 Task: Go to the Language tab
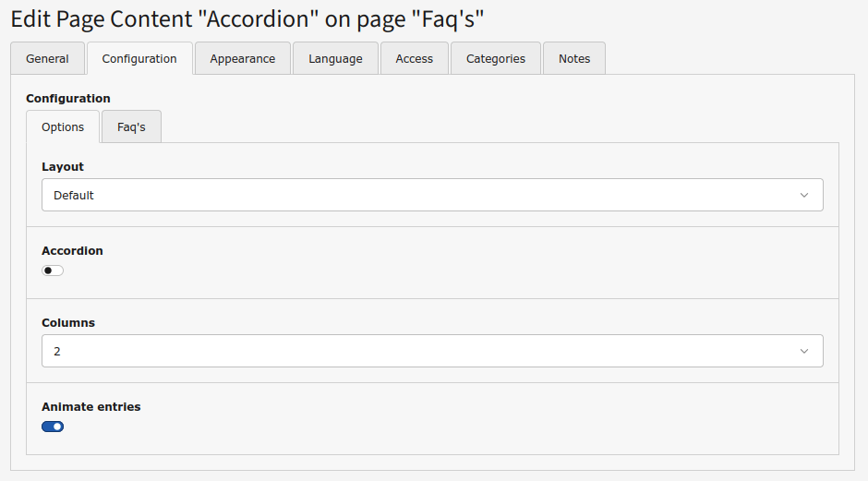pos(335,58)
